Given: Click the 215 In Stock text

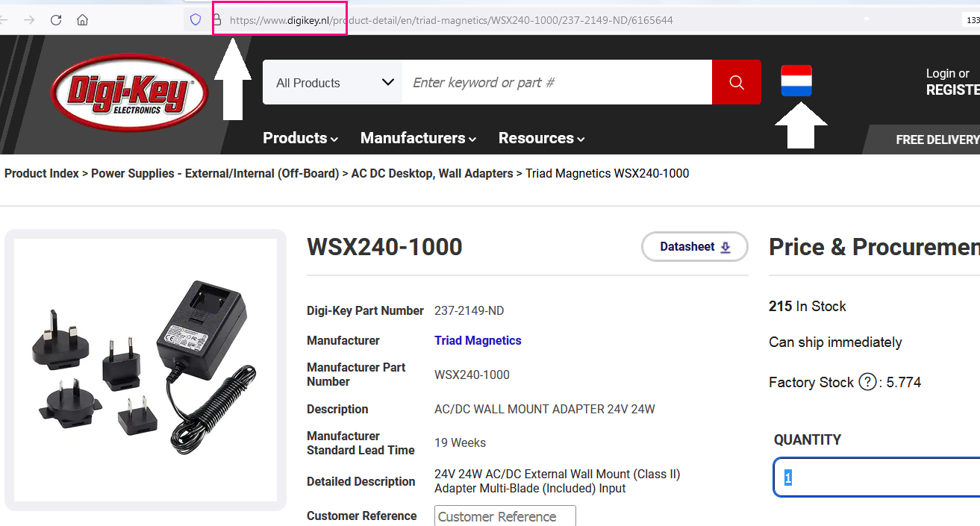Looking at the screenshot, I should [808, 306].
